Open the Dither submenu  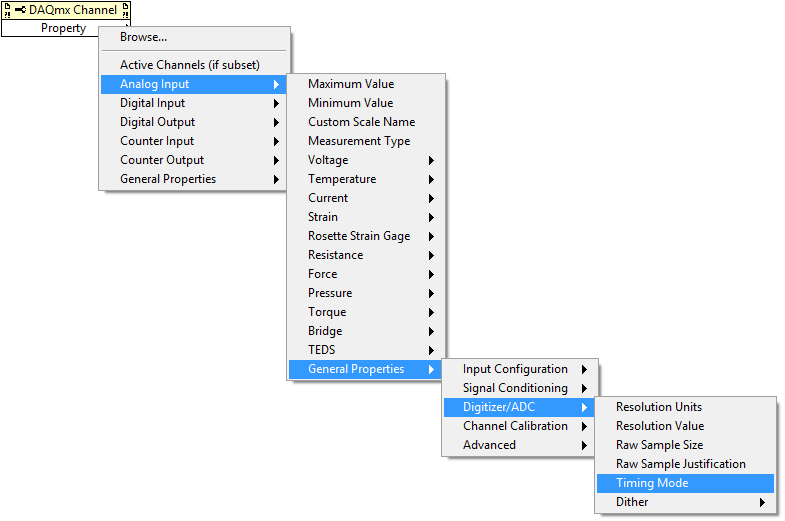click(x=685, y=502)
